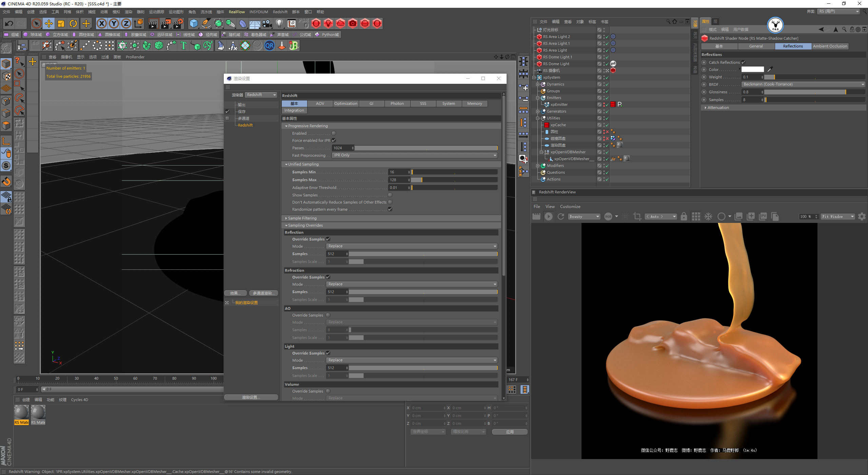
Task: Click the light bulb icon
Action: [279, 23]
